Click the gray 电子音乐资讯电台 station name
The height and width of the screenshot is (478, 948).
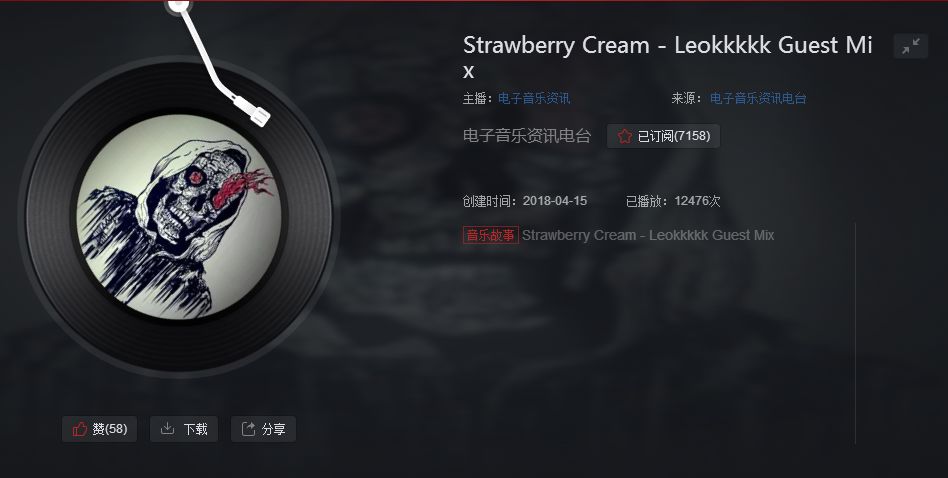[527, 135]
